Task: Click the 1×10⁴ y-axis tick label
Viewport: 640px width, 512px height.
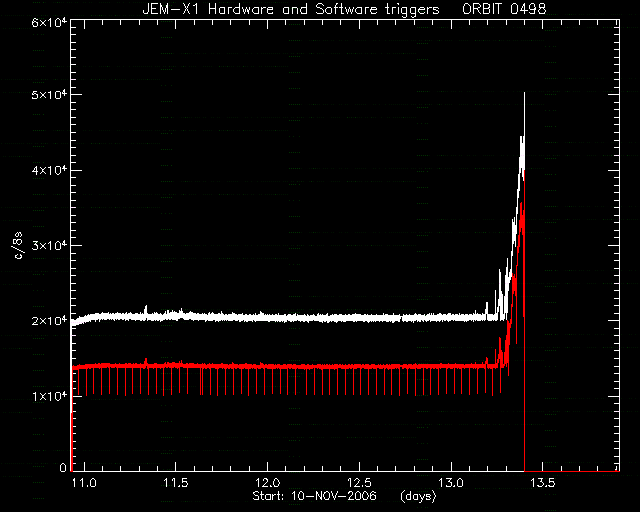Action: (x=49, y=396)
